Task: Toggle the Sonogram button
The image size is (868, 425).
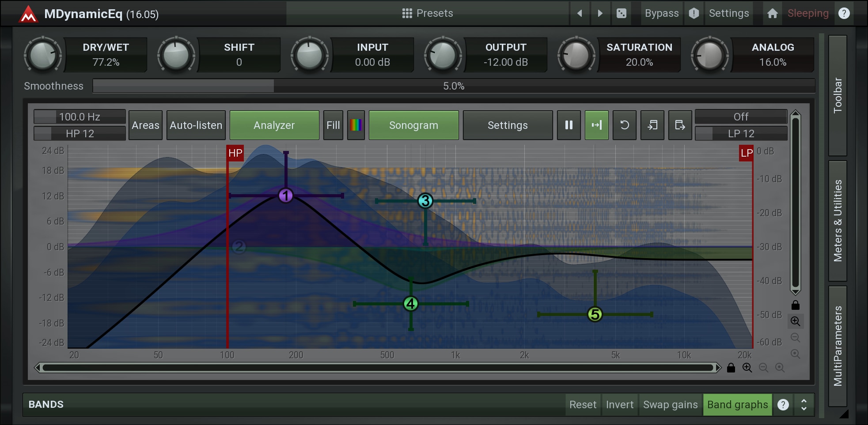Action: (x=414, y=125)
